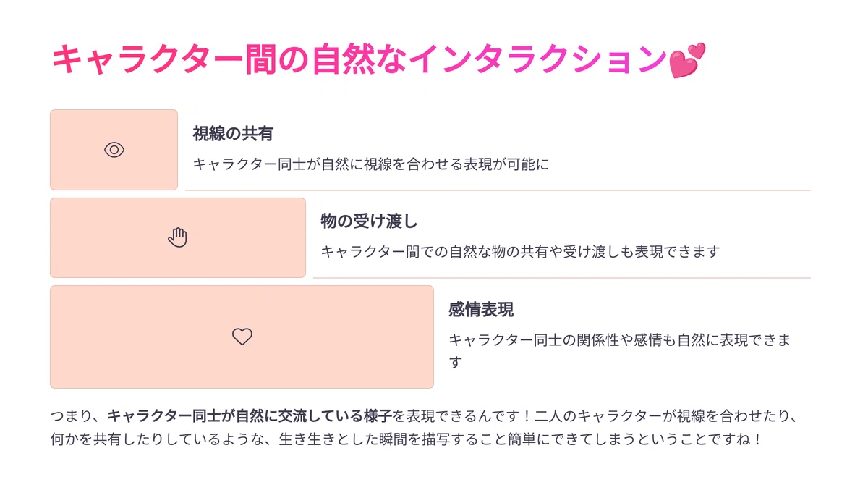Image resolution: width=868 pixels, height=490 pixels.
Task: Click the pink box containing the hand icon
Action: (178, 237)
